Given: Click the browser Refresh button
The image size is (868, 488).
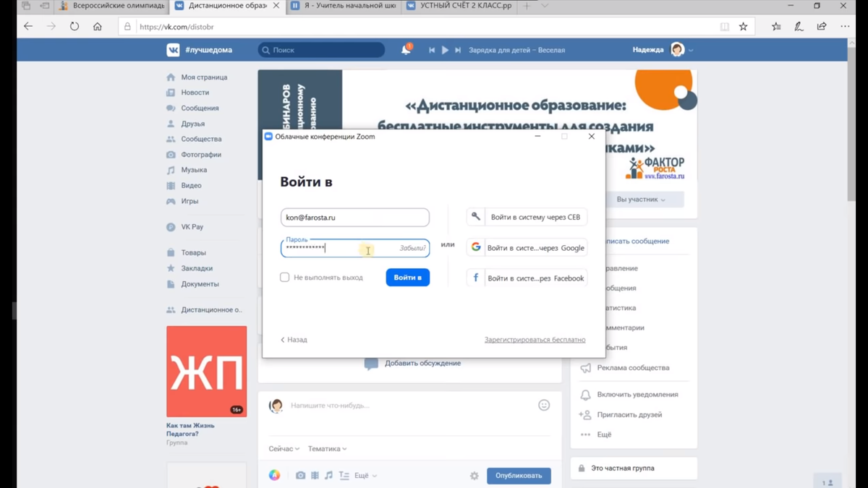Looking at the screenshot, I should [75, 27].
